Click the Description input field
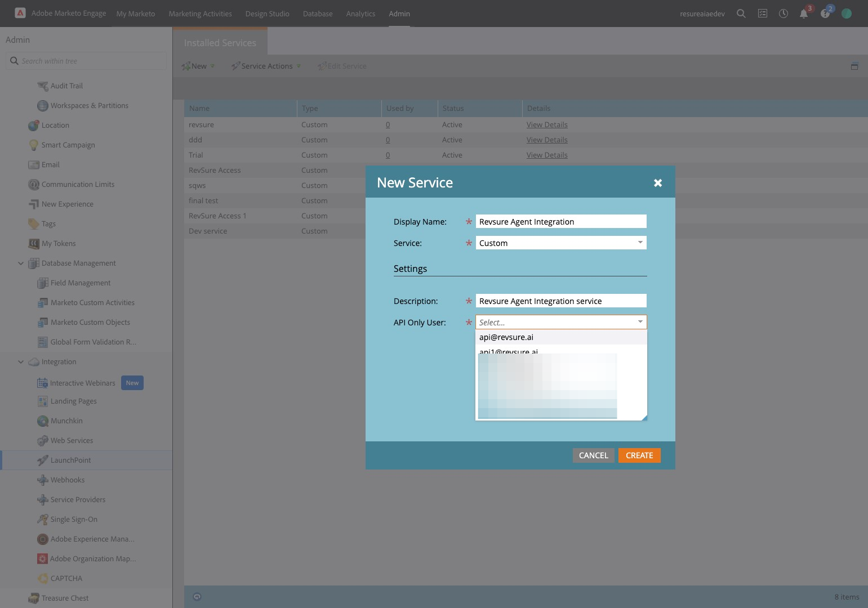This screenshot has width=868, height=608. [x=561, y=301]
